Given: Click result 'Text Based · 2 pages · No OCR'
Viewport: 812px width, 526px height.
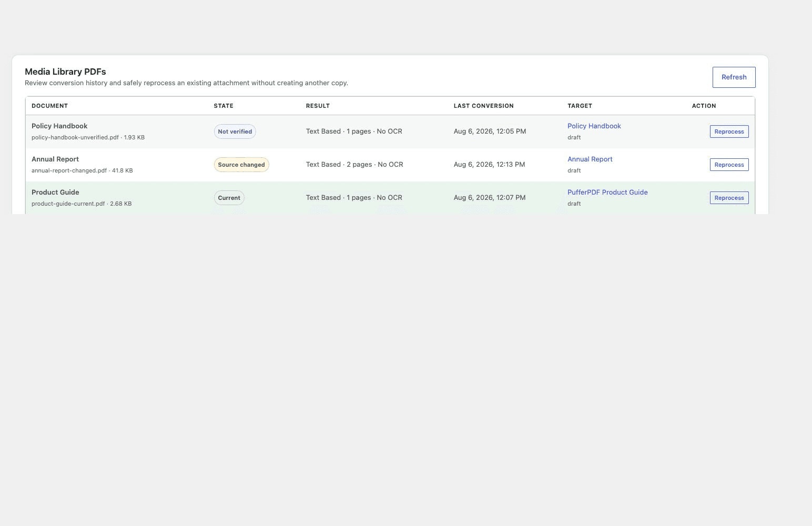Looking at the screenshot, I should click(354, 165).
